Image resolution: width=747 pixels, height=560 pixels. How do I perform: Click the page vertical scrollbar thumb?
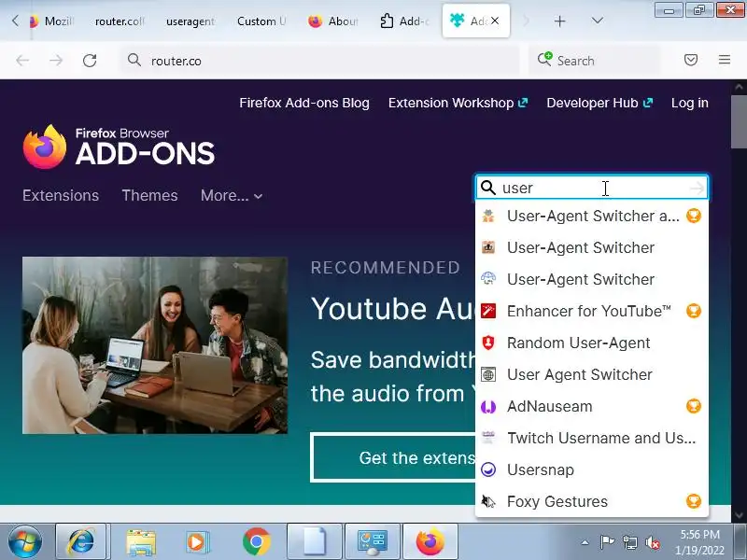click(739, 122)
